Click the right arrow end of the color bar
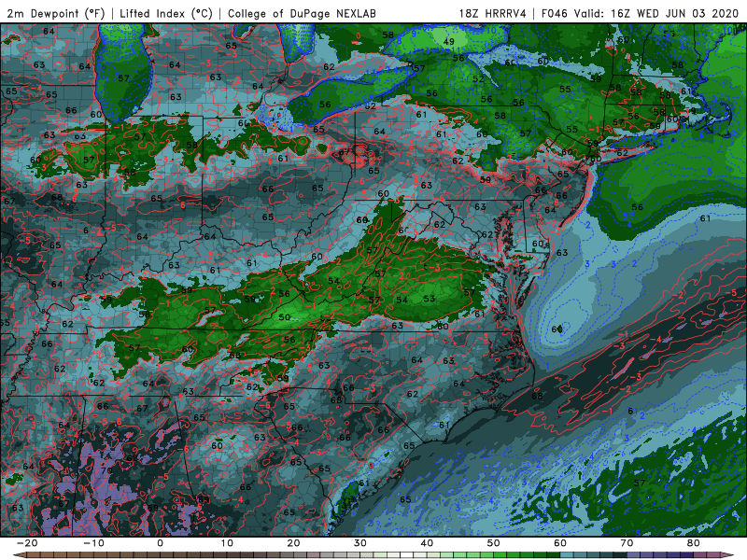Viewport: 747px width, 560px height. [x=727, y=555]
